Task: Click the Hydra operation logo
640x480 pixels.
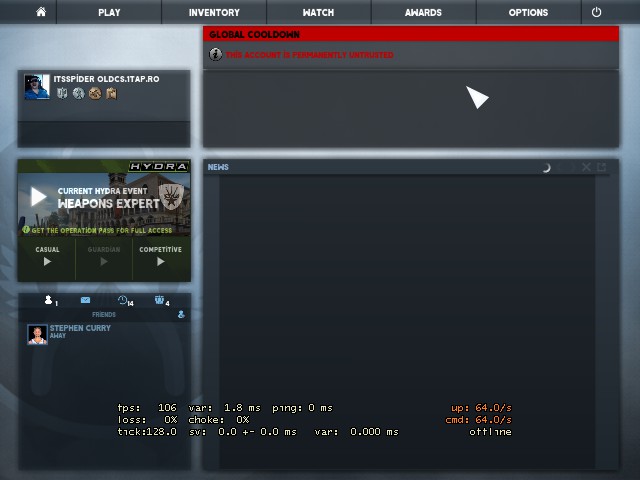Action: pyautogui.click(x=159, y=166)
